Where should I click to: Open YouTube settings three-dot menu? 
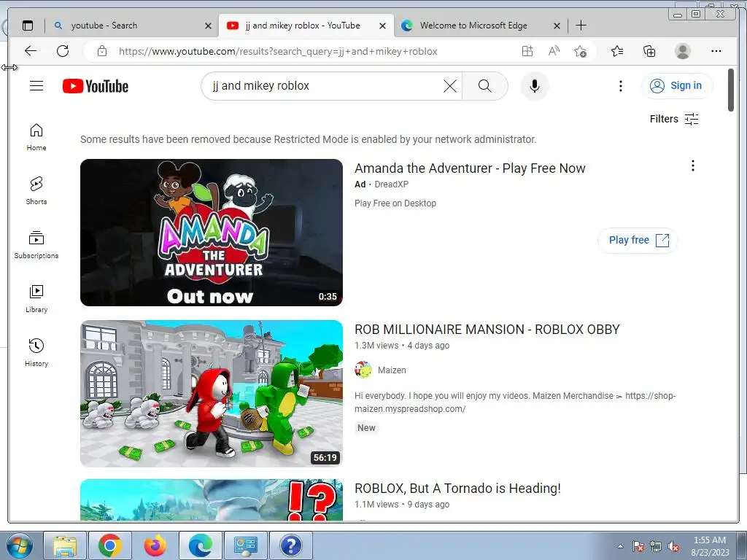[620, 86]
